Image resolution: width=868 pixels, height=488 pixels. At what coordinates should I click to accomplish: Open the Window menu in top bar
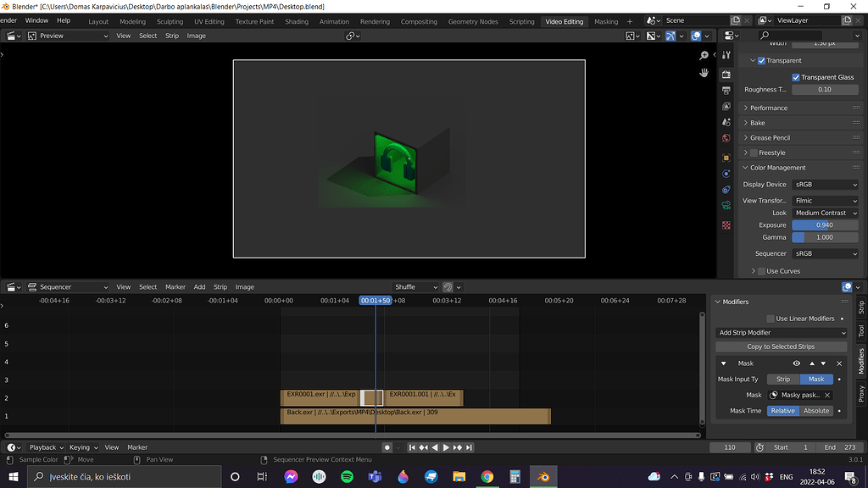pos(36,20)
